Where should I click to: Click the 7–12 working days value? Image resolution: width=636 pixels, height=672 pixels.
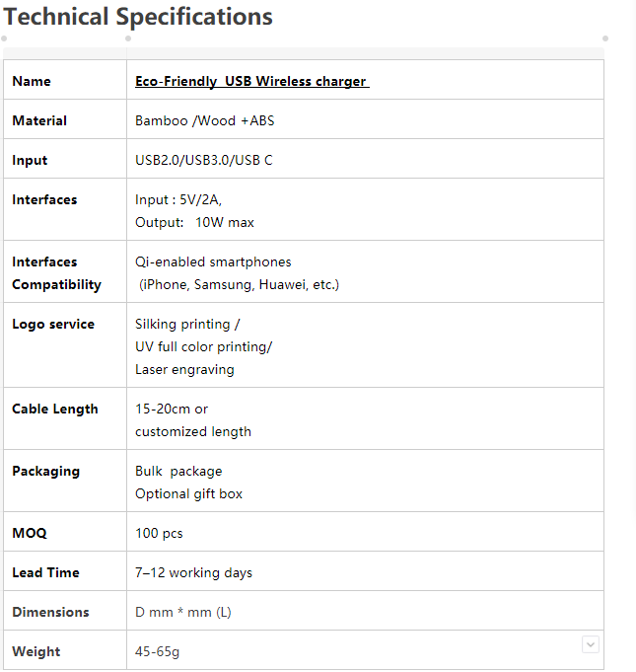(x=193, y=572)
